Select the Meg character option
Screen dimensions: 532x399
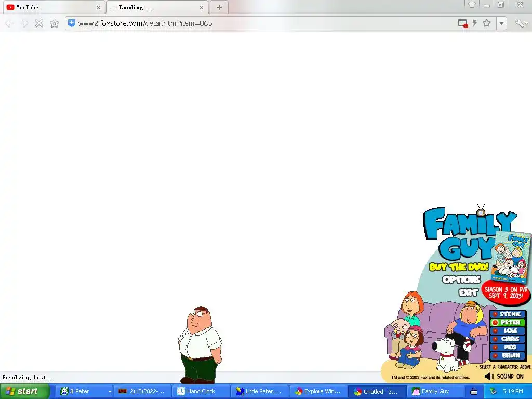click(508, 347)
